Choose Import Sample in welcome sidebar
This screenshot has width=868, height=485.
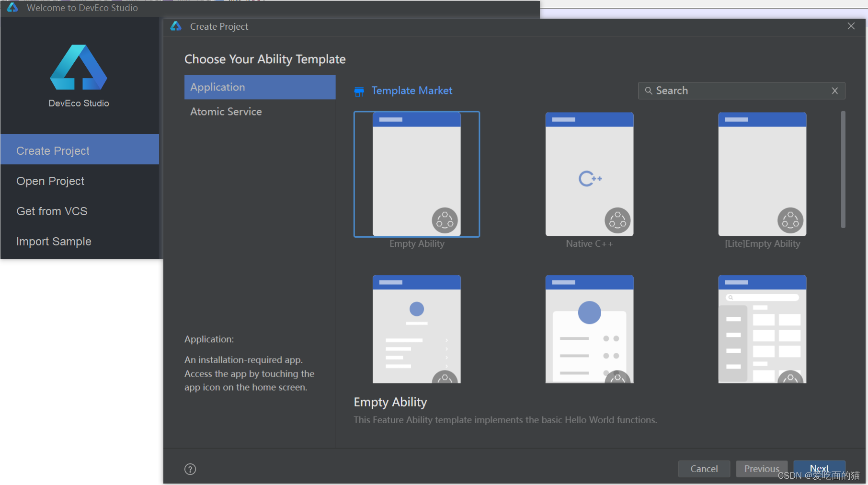pos(80,242)
